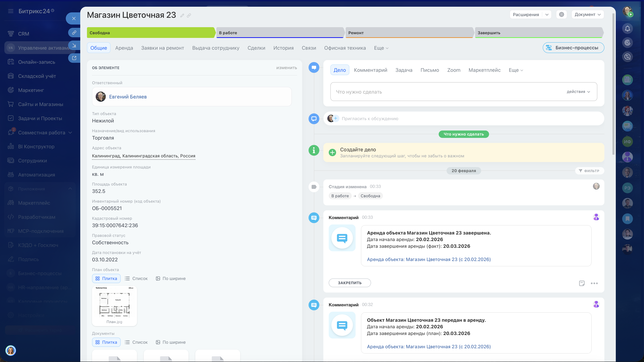Switch Документы view to Список

136,342
